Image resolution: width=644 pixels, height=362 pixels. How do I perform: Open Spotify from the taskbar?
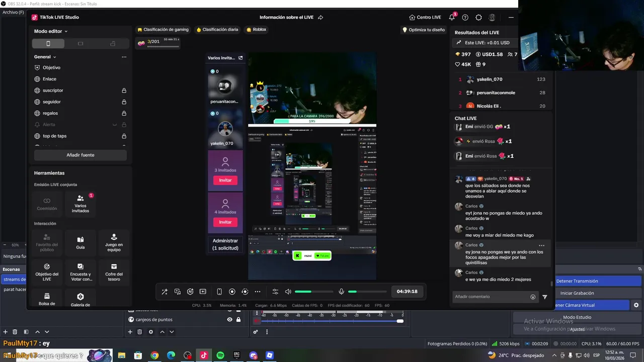click(x=220, y=355)
